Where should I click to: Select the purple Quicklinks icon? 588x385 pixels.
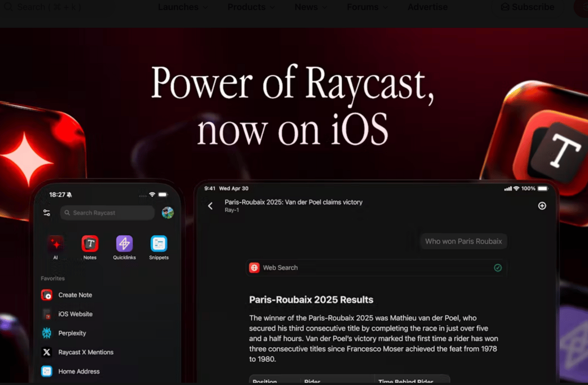(x=124, y=244)
